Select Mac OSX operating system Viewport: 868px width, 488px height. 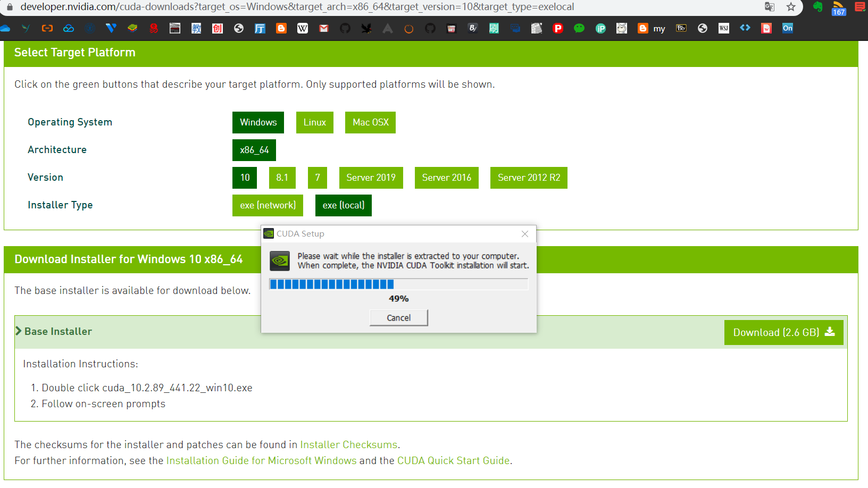[370, 122]
